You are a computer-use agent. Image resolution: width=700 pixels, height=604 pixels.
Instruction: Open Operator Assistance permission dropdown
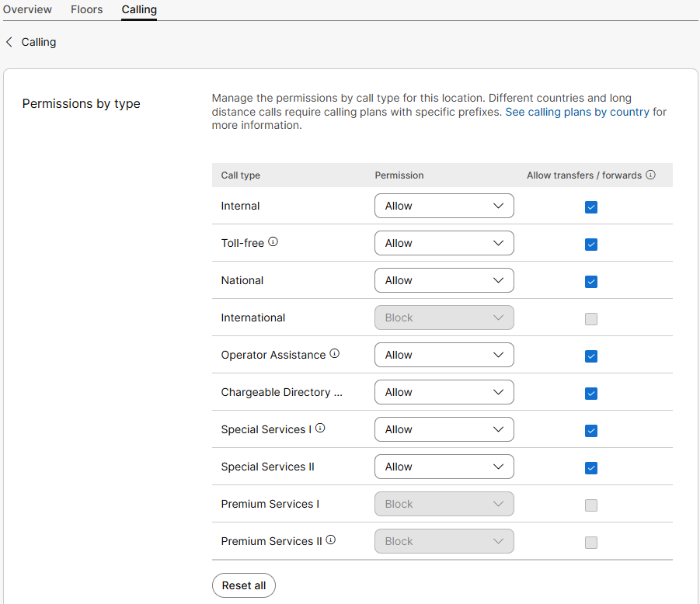pyautogui.click(x=444, y=355)
